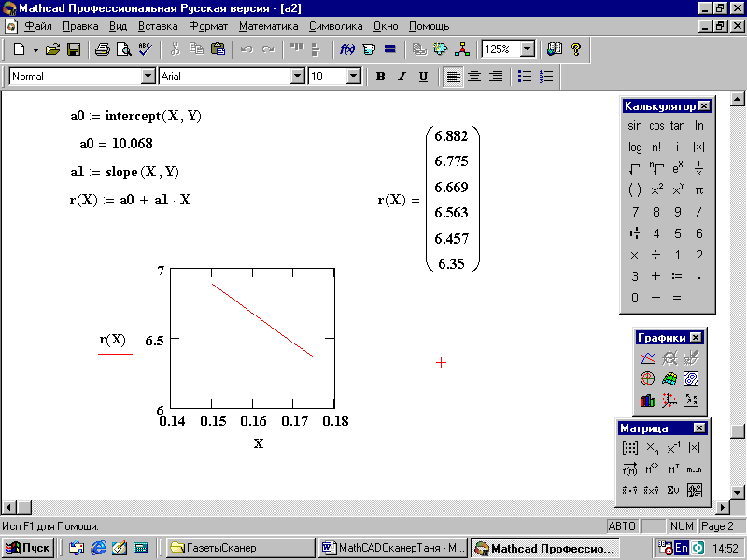Open Insert Function f(x) icon
The image size is (747, 560).
pos(346,49)
